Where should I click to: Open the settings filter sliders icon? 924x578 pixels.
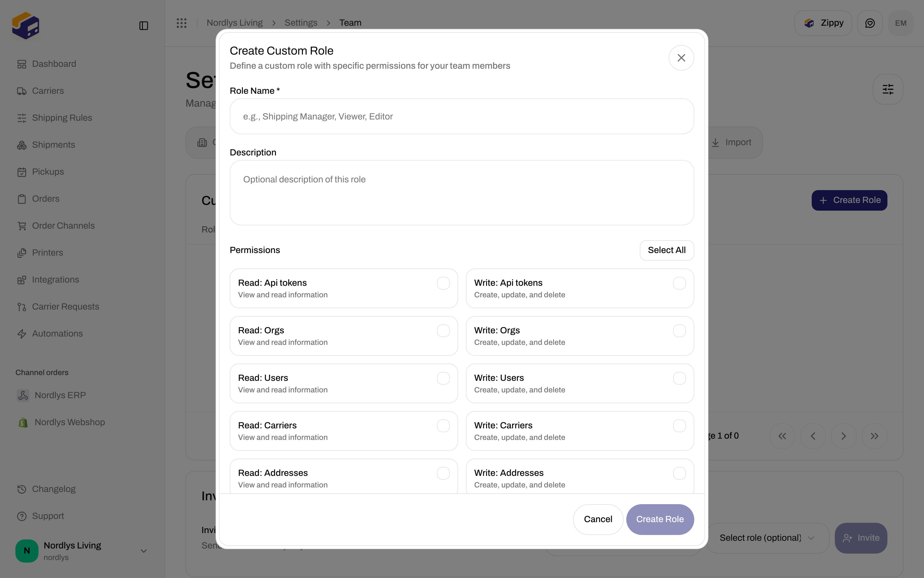coord(888,89)
